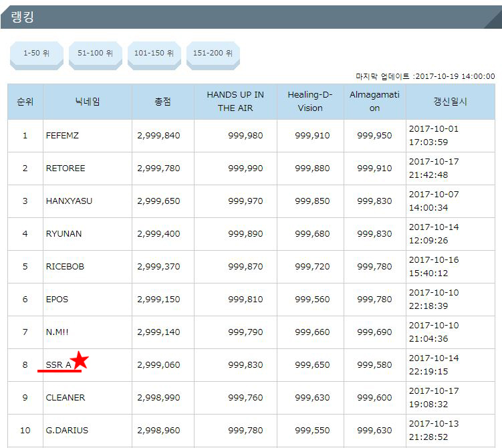Click the Healing-D-Vision column header
Screen dimensions: 502x448
point(310,102)
